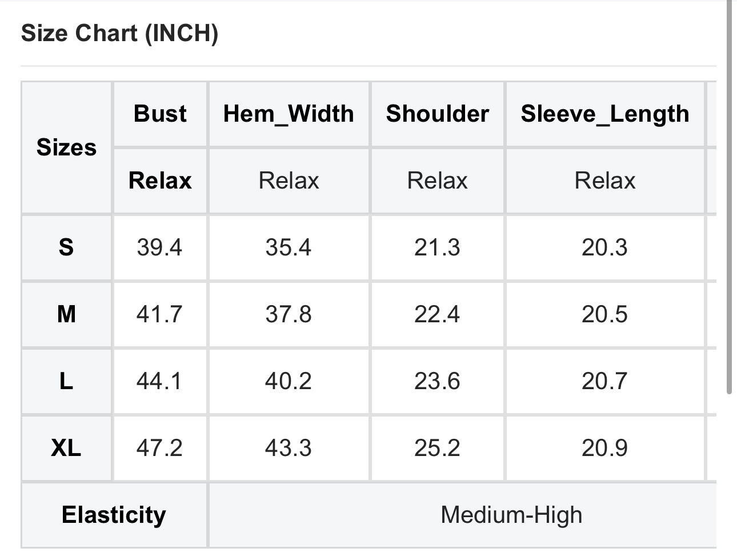The image size is (737, 560).
Task: Select the Bust column header
Action: click(160, 114)
